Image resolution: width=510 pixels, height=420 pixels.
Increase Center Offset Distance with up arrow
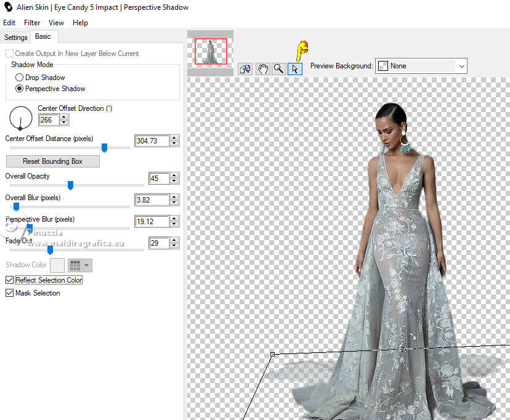point(174,138)
